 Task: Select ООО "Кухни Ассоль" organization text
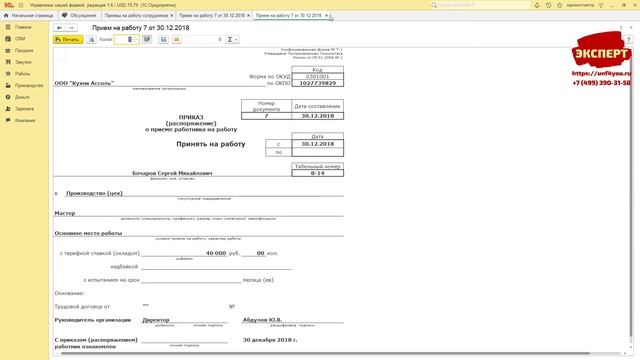point(84,83)
